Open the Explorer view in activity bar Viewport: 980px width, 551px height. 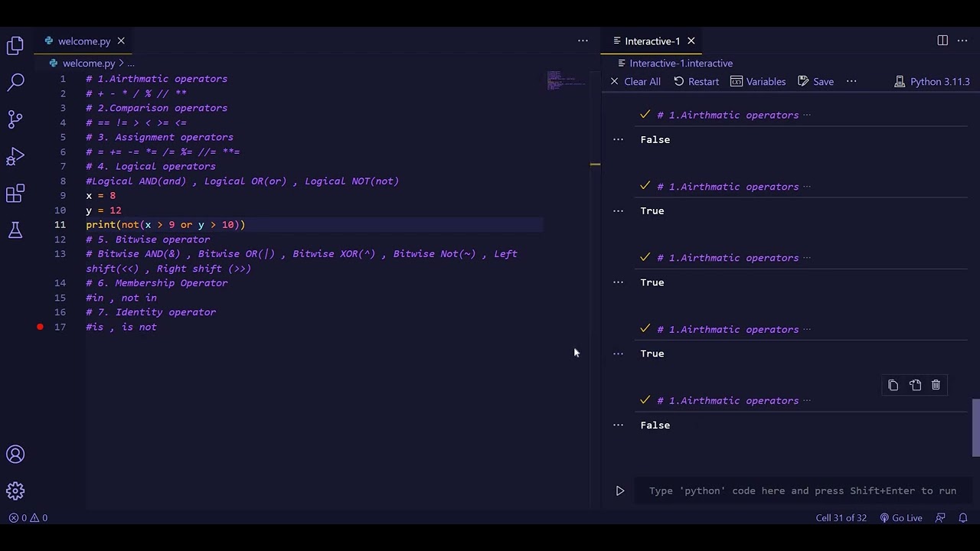(x=15, y=46)
